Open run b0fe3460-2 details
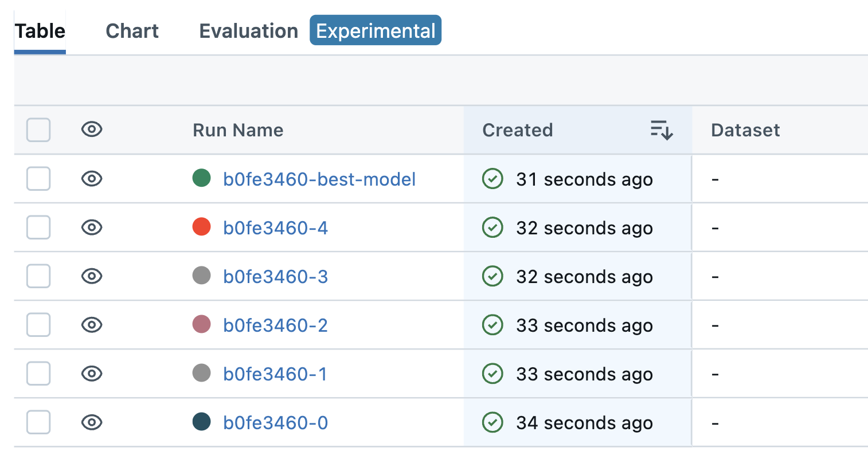 (x=275, y=325)
